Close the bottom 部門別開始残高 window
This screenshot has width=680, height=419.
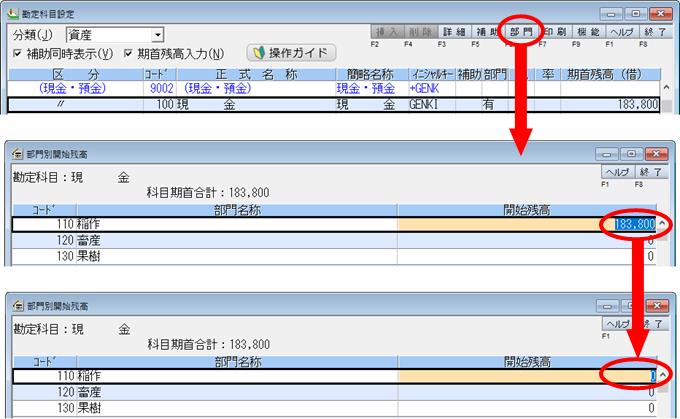(x=657, y=306)
